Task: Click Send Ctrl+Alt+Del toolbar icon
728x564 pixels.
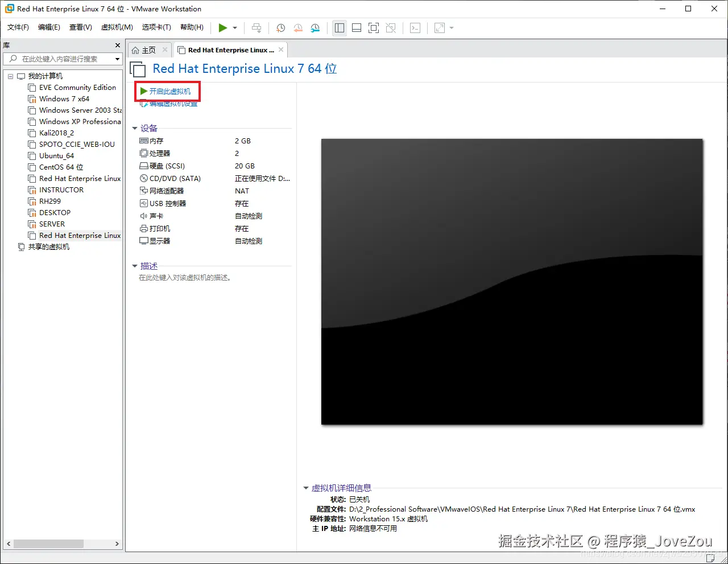Action: point(257,28)
